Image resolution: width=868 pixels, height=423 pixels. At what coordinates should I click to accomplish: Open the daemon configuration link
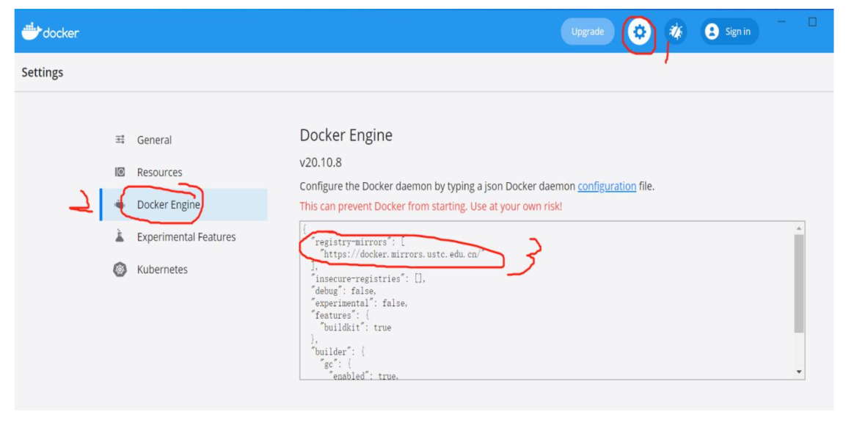coord(607,187)
